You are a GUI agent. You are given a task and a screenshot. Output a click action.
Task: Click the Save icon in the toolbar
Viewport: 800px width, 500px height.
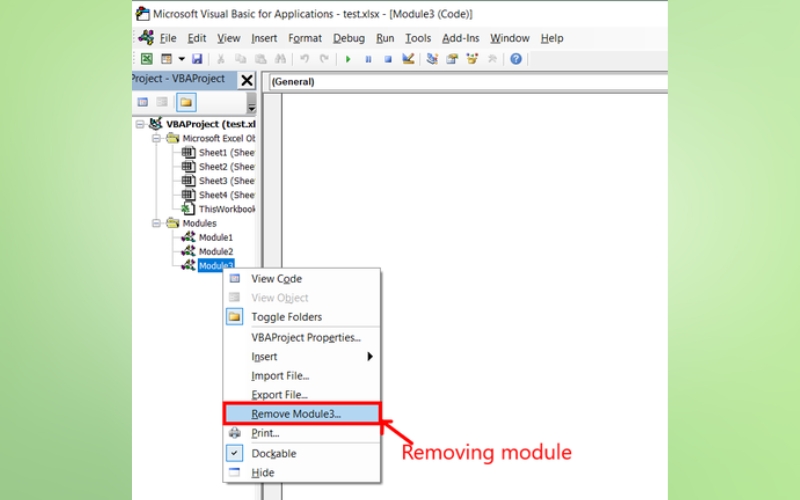197,59
